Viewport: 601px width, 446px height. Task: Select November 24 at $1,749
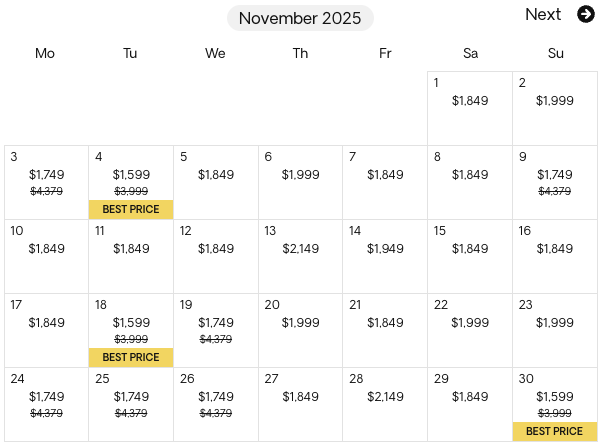[x=46, y=404]
